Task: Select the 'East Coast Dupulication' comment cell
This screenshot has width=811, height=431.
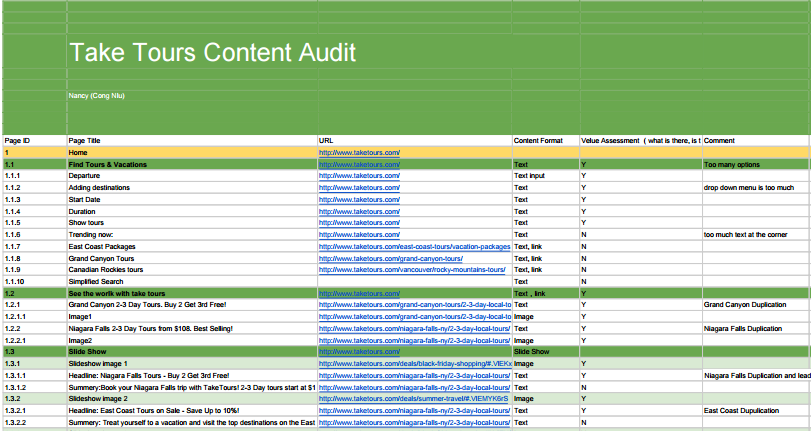Action: pos(756,411)
